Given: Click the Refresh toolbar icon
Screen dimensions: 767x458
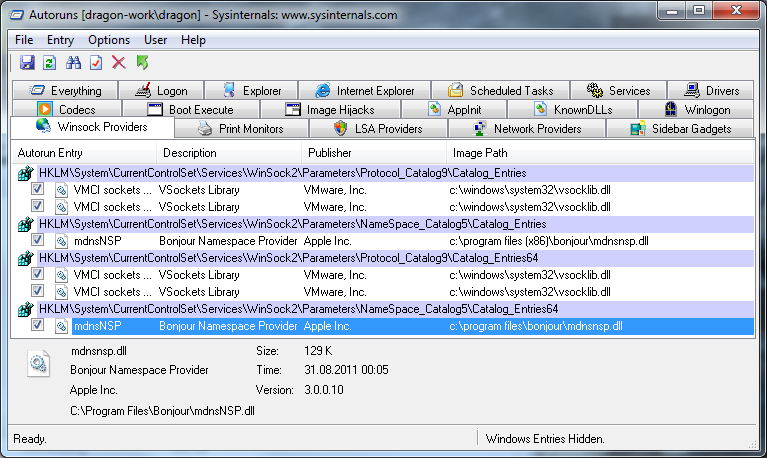Looking at the screenshot, I should [x=49, y=63].
